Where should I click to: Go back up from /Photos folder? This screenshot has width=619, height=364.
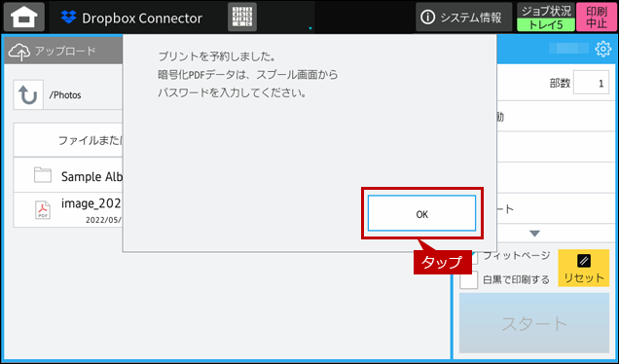pyautogui.click(x=28, y=94)
